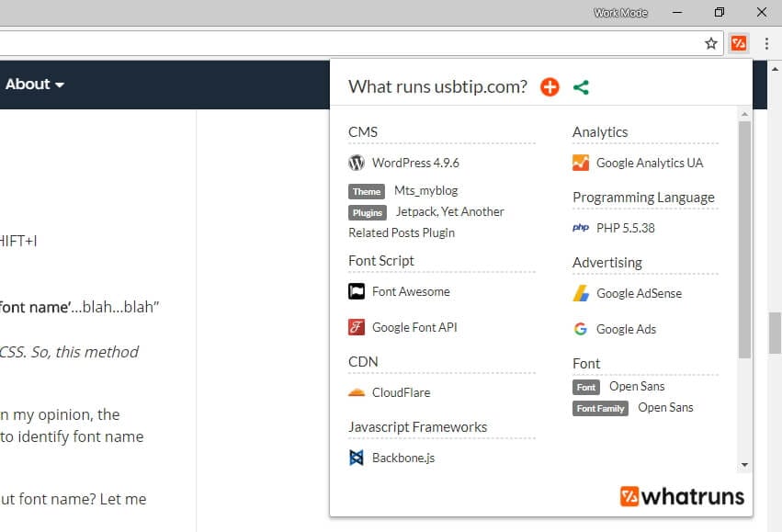Click the CMS section heading

click(363, 132)
